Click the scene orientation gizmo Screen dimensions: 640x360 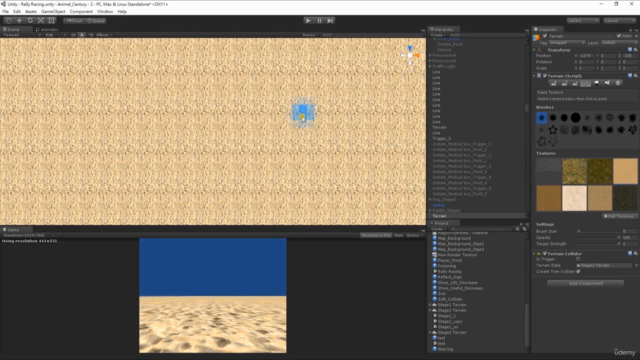pos(410,55)
